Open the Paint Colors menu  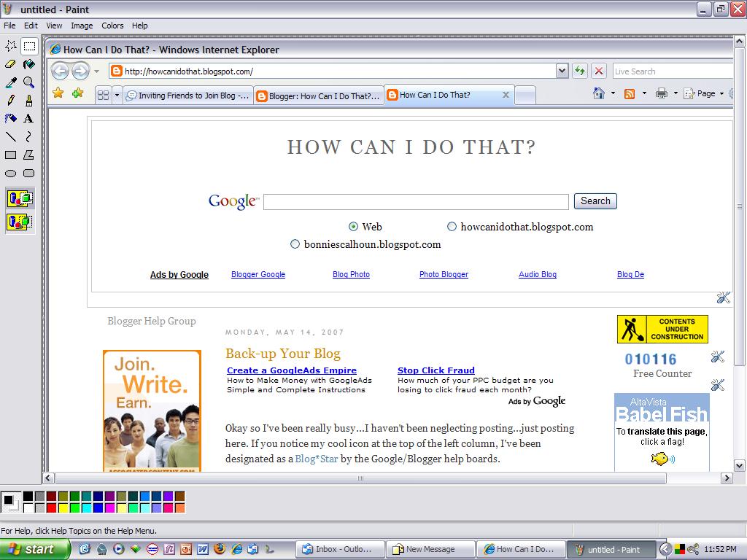[112, 26]
